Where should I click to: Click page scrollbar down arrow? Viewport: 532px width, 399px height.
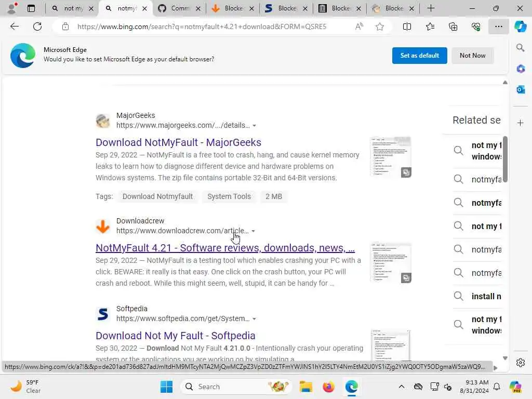tap(505, 358)
